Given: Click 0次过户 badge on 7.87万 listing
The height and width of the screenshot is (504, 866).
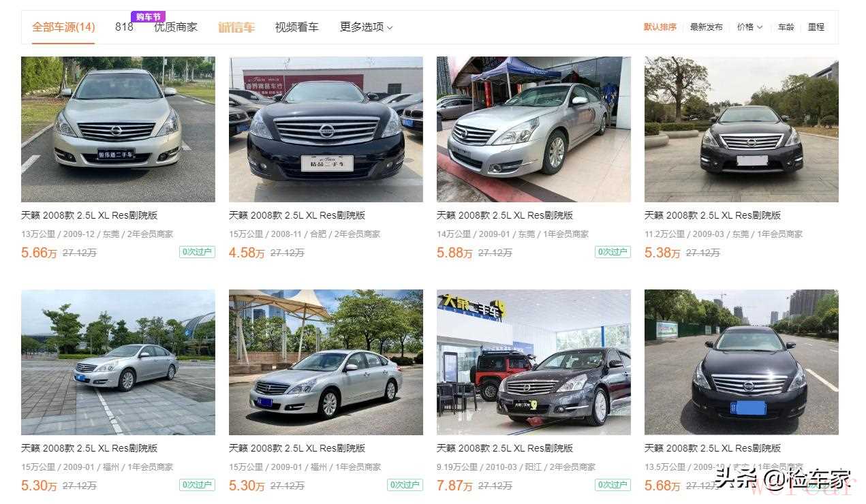Looking at the screenshot, I should tap(613, 485).
